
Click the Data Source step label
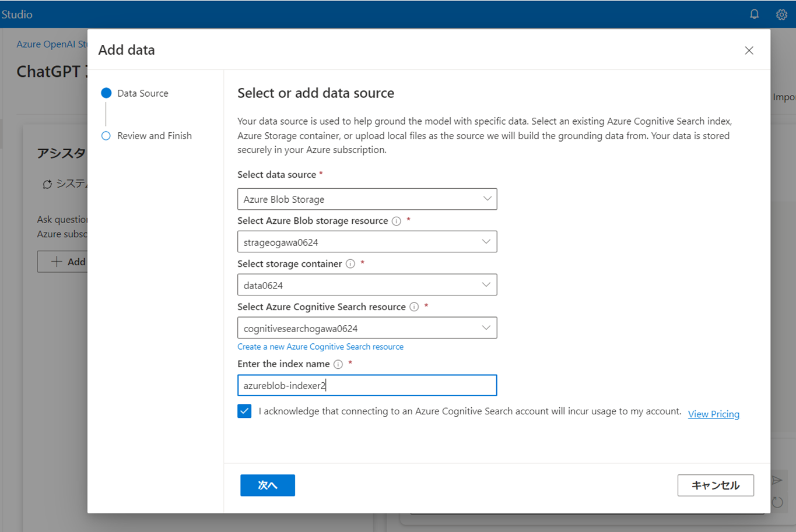tap(142, 93)
